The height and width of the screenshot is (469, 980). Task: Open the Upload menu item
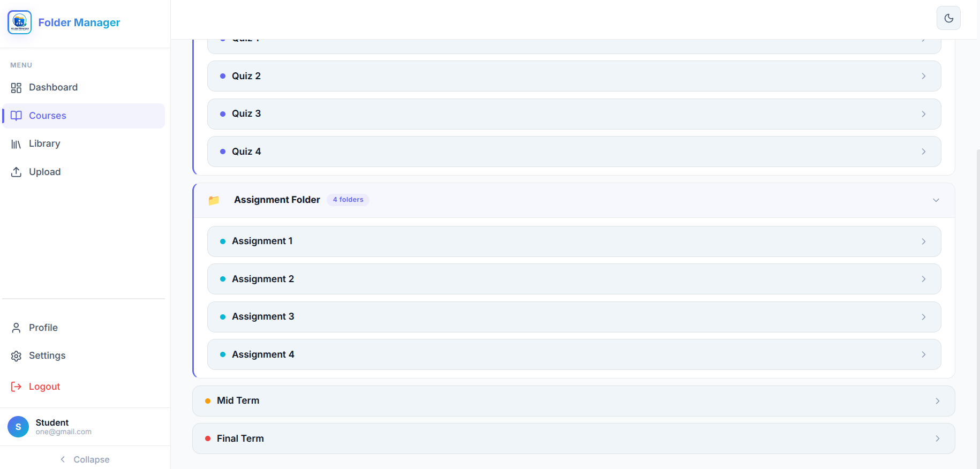(x=84, y=172)
